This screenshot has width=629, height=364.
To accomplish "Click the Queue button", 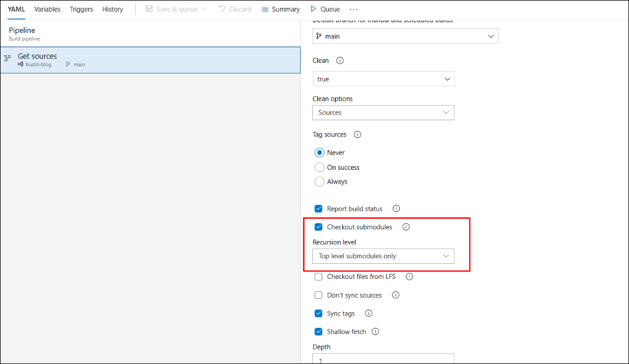I will [325, 9].
